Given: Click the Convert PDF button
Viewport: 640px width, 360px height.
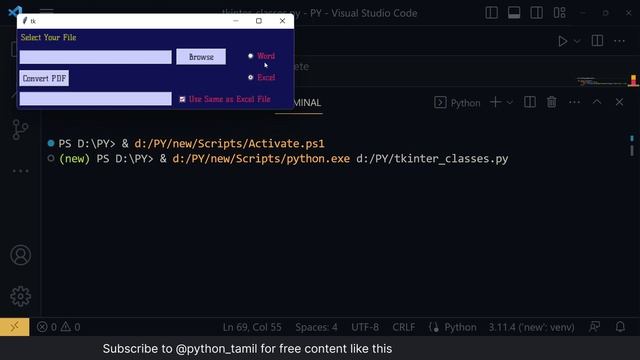Looking at the screenshot, I should (x=44, y=78).
